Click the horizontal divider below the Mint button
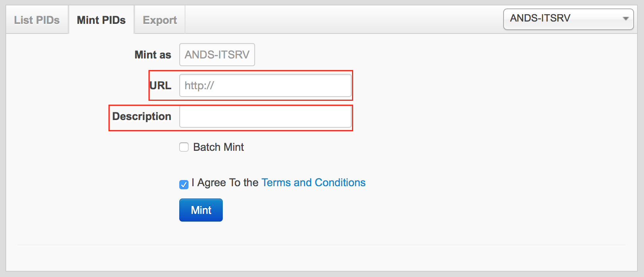644x277 pixels. coord(321,245)
